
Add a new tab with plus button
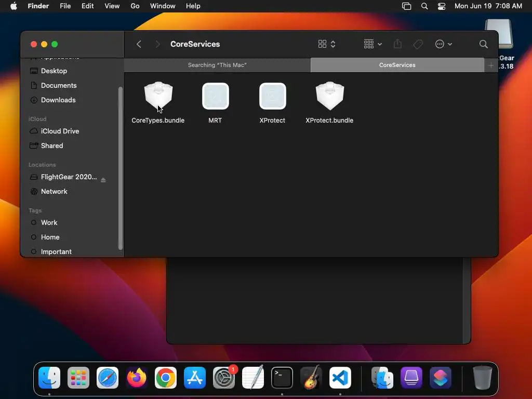[491, 65]
